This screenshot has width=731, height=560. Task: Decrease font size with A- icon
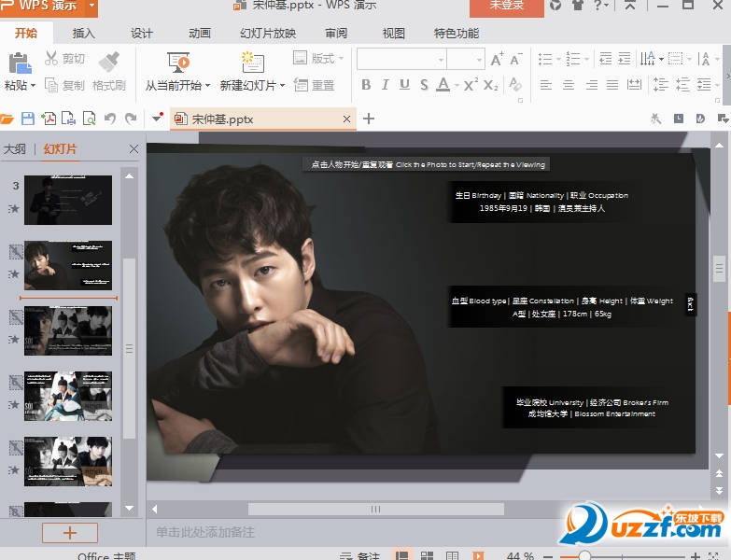515,59
